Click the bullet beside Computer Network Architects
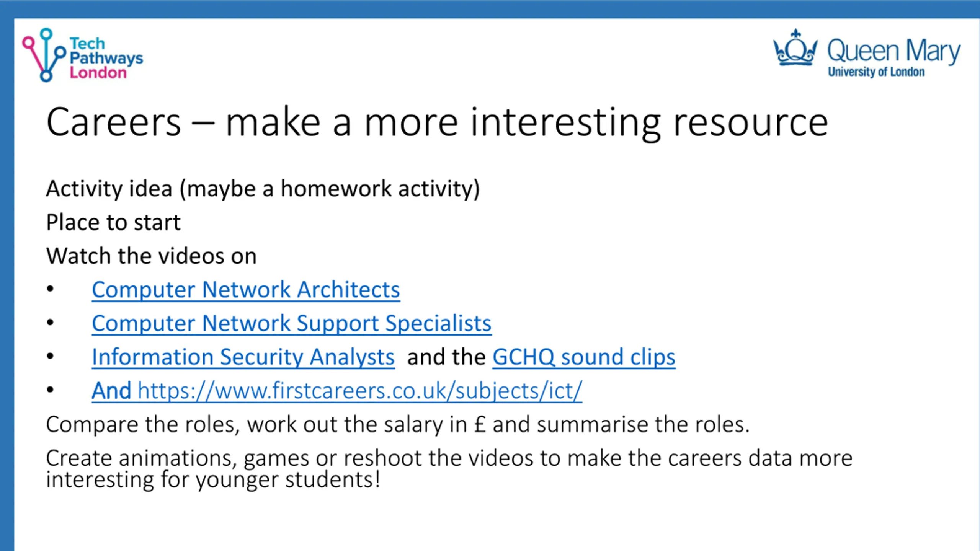Image resolution: width=980 pixels, height=551 pixels. [50, 289]
